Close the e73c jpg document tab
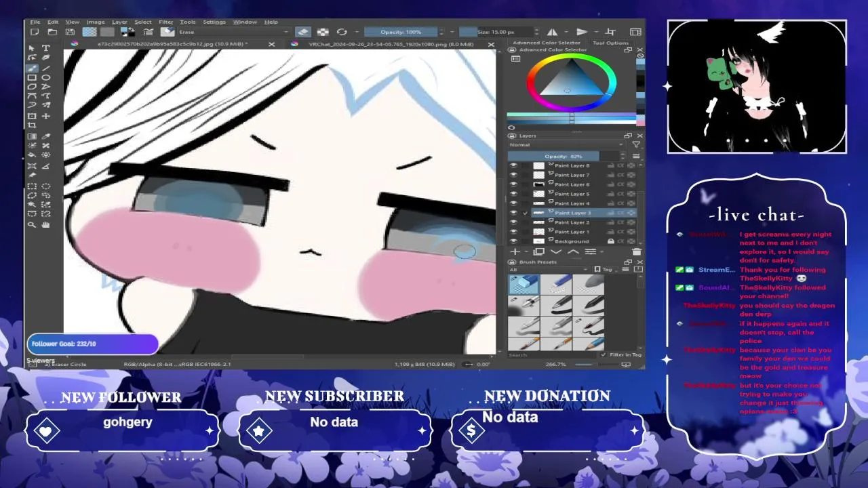Viewport: 868px width, 488px height. tap(271, 44)
